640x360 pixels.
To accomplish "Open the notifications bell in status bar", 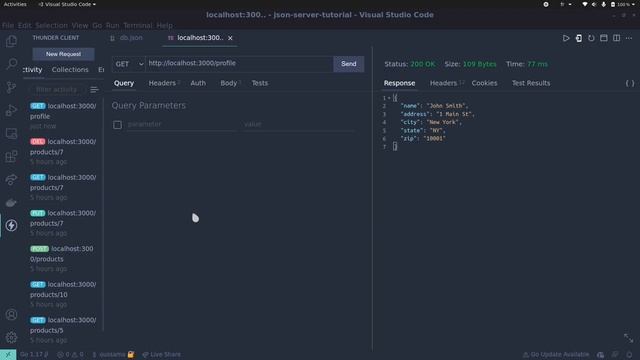I will (629, 355).
